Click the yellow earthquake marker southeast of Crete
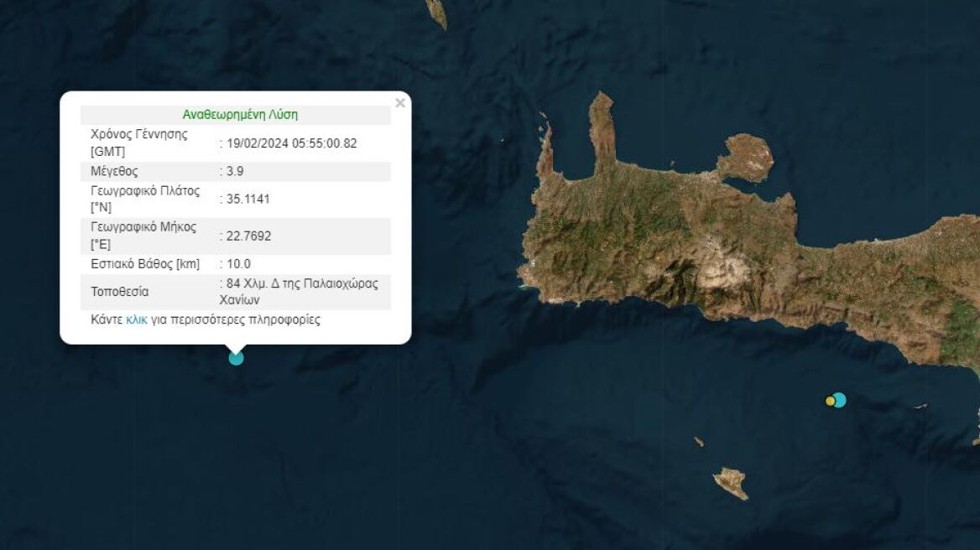Viewport: 980px width, 550px height. [x=831, y=401]
